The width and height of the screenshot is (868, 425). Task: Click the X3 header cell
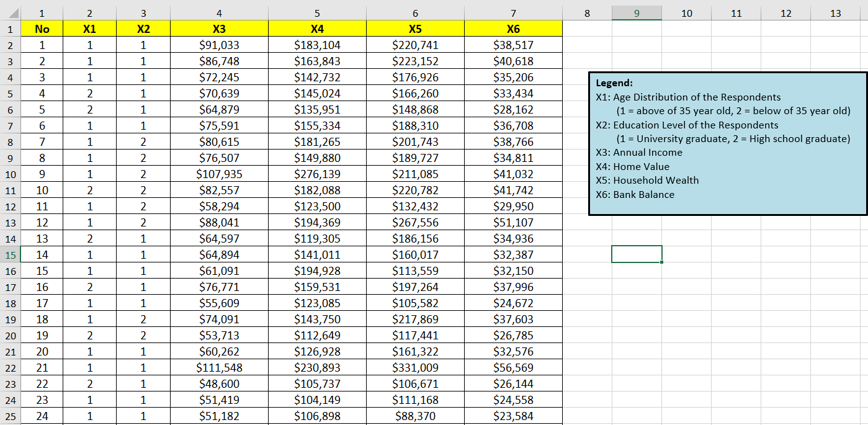tap(219, 29)
